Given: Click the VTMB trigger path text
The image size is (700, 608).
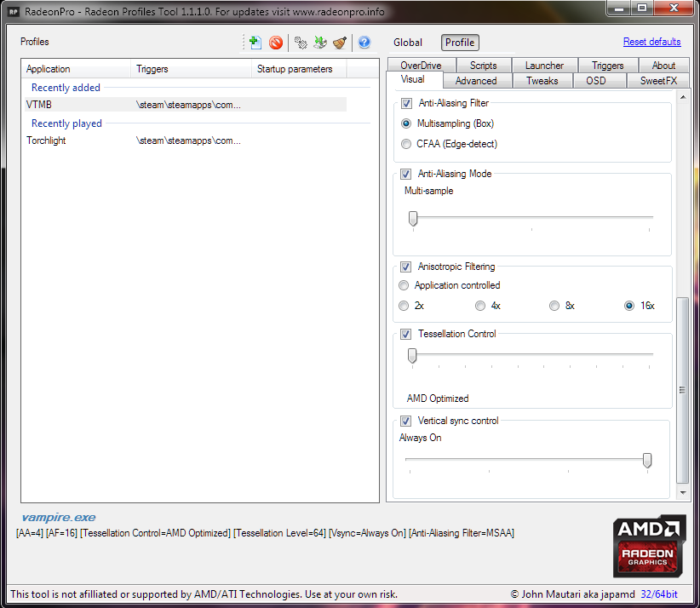Looking at the screenshot, I should [x=188, y=105].
